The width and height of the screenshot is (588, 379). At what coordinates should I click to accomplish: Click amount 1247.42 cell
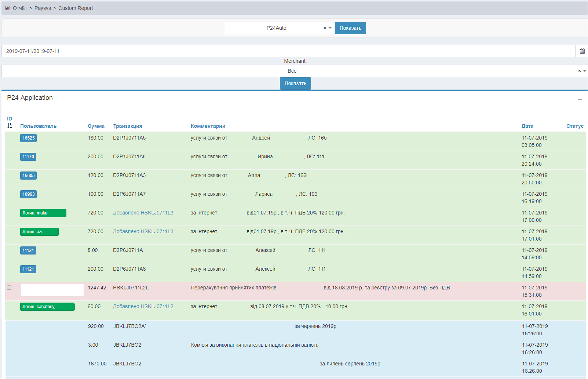click(x=97, y=288)
